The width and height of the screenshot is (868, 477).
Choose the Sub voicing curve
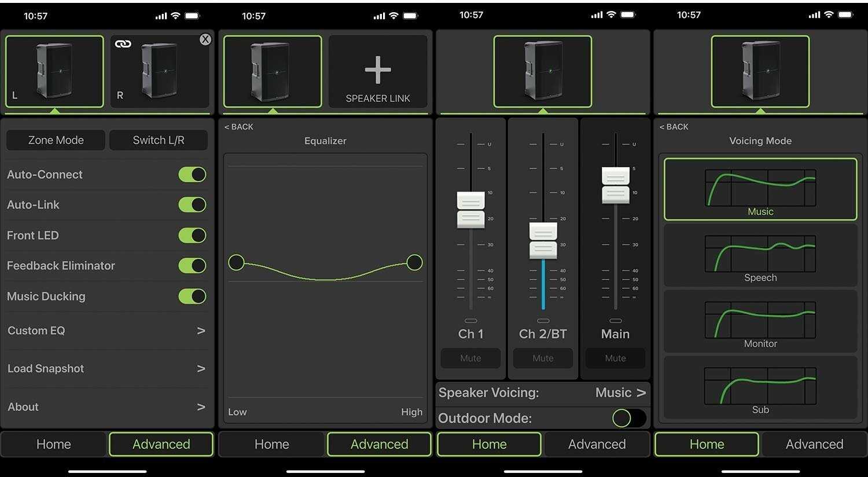tap(760, 387)
